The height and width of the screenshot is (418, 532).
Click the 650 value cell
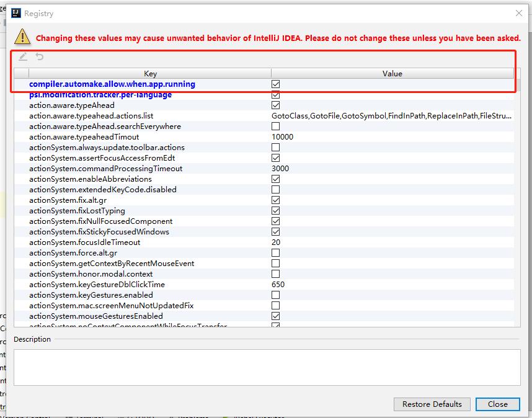point(278,284)
